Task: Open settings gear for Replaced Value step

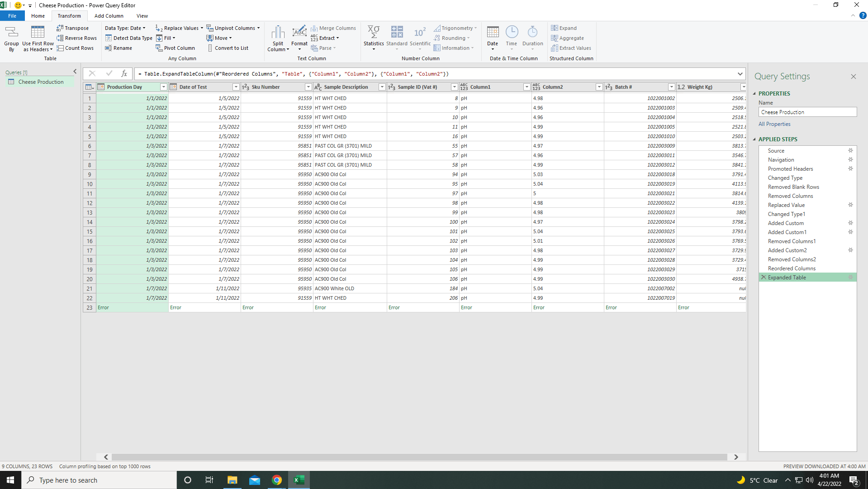Action: pyautogui.click(x=850, y=205)
